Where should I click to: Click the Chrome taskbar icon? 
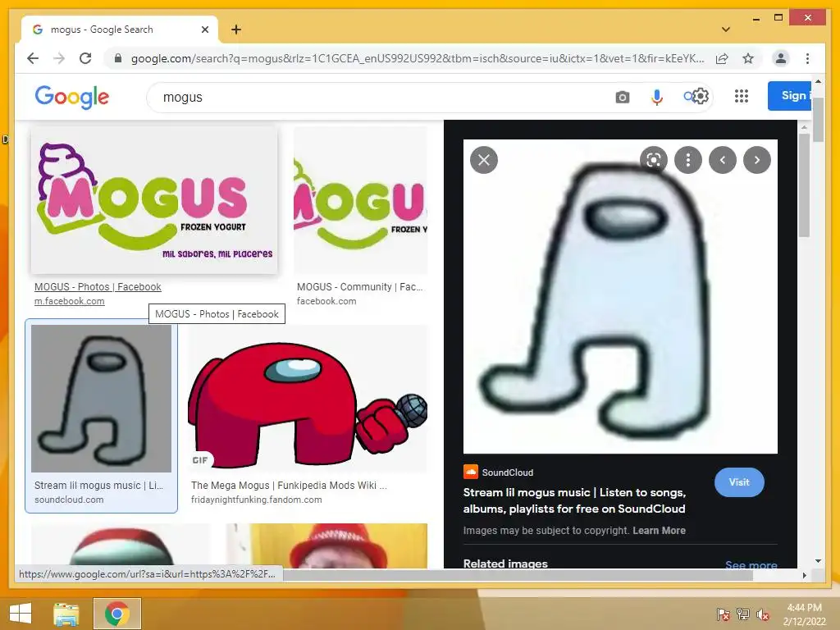click(x=116, y=614)
